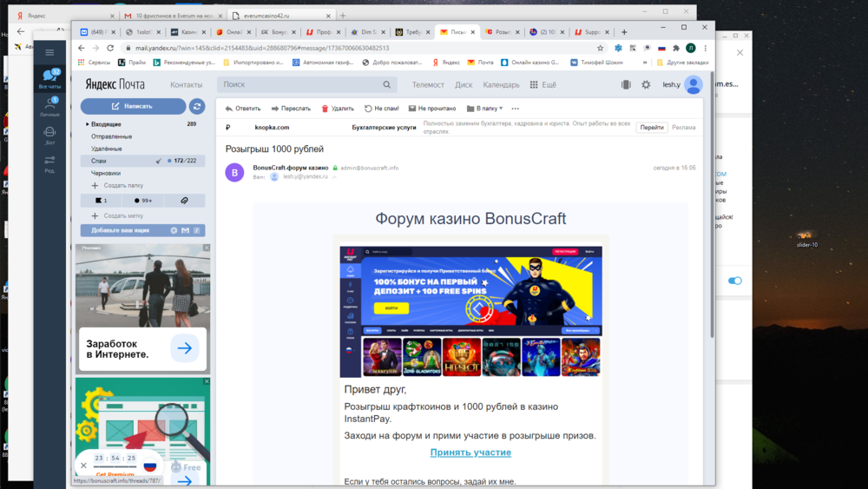Clear Spam folder with the broom icon

(159, 161)
